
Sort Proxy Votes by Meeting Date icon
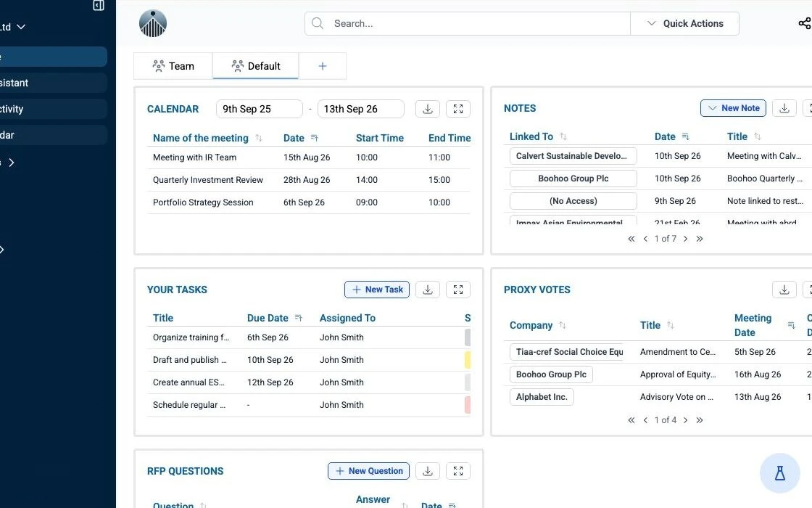pyautogui.click(x=791, y=325)
